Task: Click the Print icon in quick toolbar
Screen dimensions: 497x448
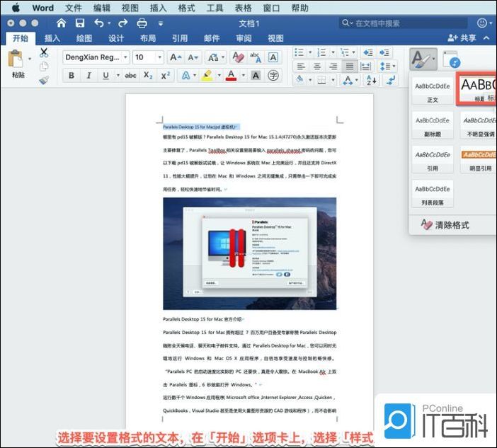Action: pos(142,23)
